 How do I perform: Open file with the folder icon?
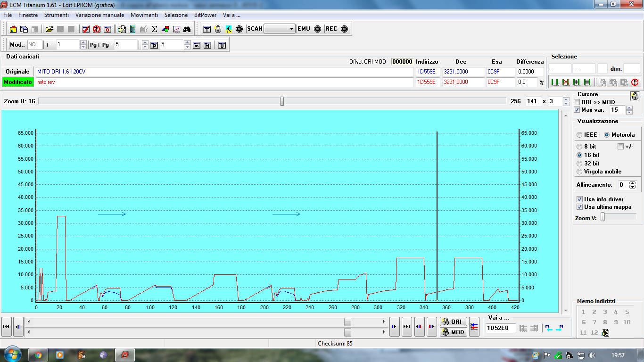[49, 29]
